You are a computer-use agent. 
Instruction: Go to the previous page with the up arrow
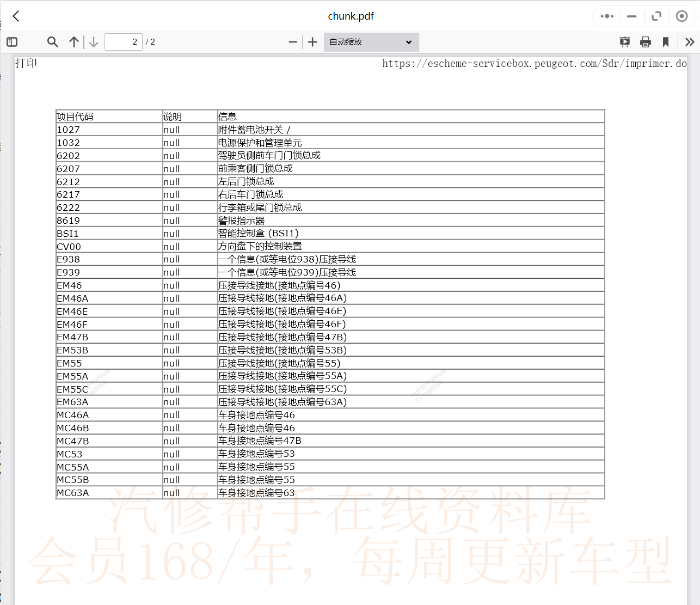pyautogui.click(x=74, y=41)
